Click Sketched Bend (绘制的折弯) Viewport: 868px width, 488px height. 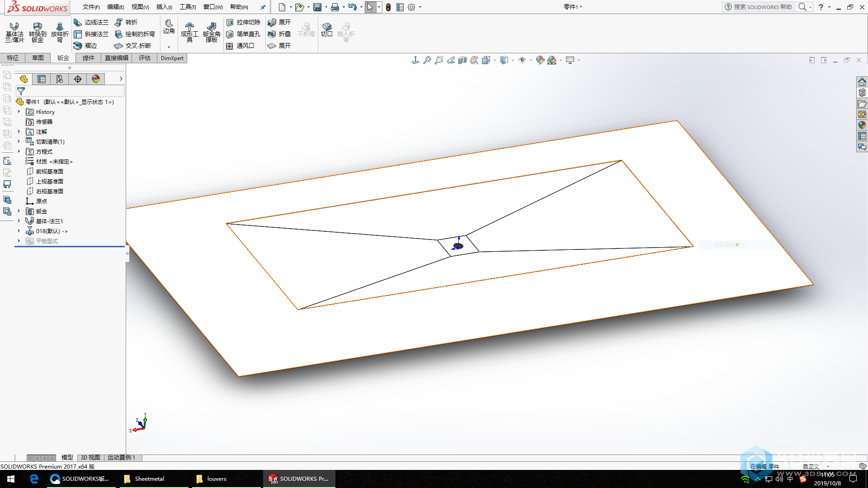tap(135, 34)
